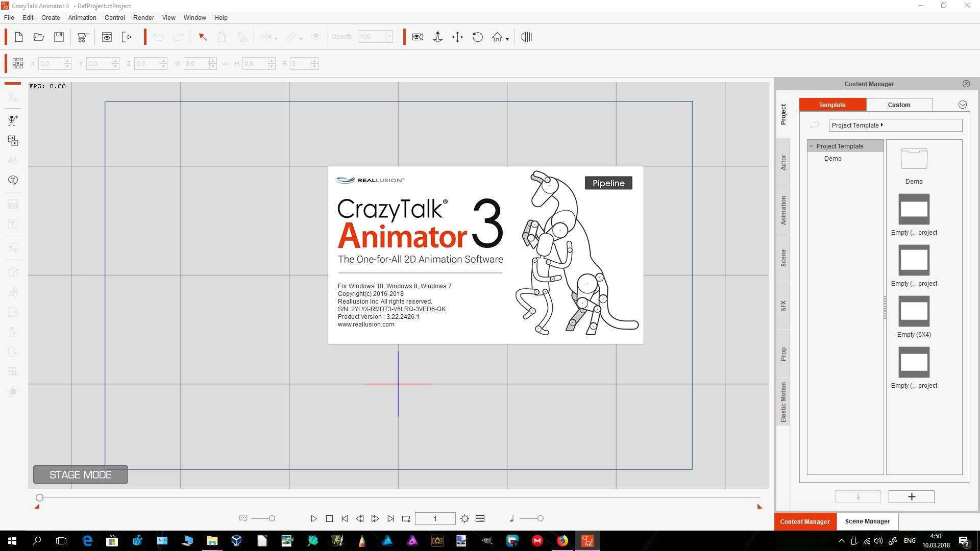Image resolution: width=980 pixels, height=551 pixels.
Task: Click the X position input field
Action: (x=51, y=64)
